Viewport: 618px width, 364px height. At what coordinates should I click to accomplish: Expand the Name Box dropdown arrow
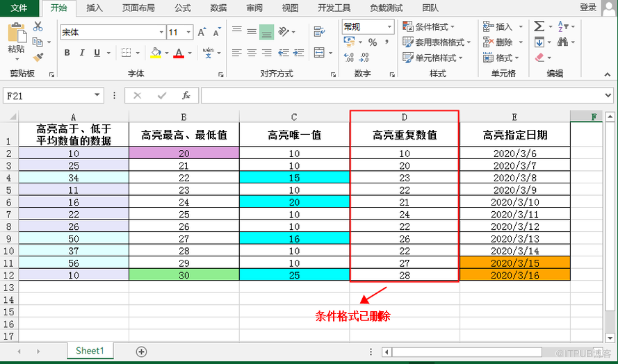click(97, 95)
